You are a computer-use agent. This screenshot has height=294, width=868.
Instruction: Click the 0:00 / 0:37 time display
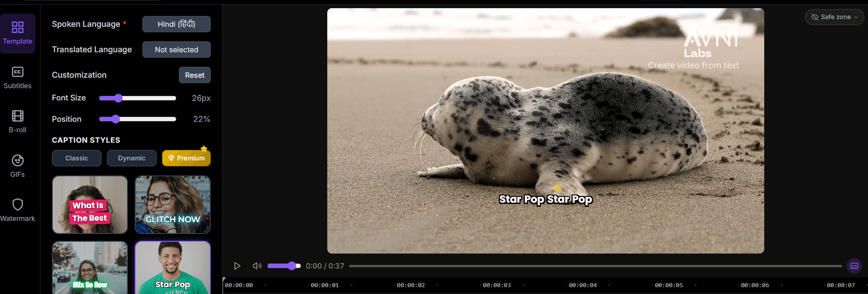(325, 266)
